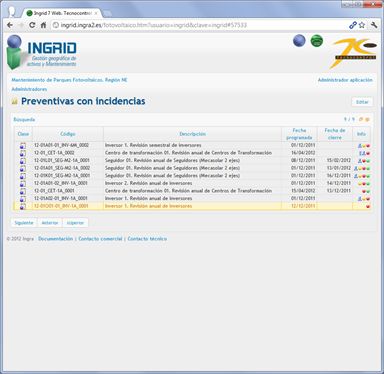Click the class icon of row 12-01A01_SEG-M2-1A_0002
The height and width of the screenshot is (374, 384).
[x=23, y=168]
